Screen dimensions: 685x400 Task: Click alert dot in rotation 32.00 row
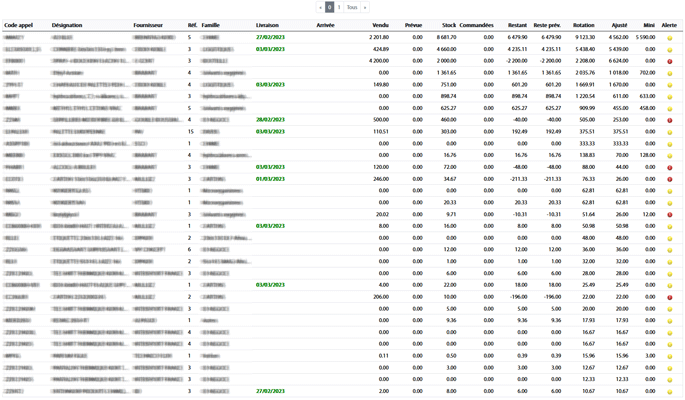click(669, 262)
